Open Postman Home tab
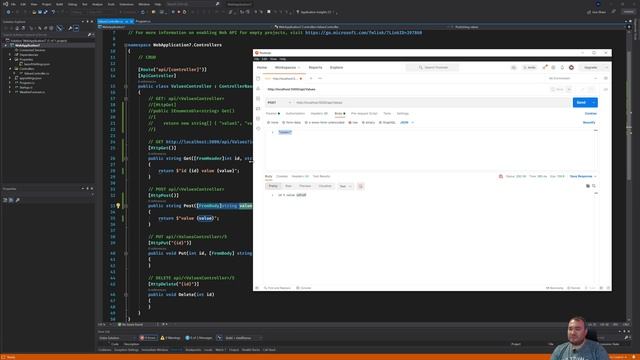The image size is (640, 360). pyautogui.click(x=262, y=67)
